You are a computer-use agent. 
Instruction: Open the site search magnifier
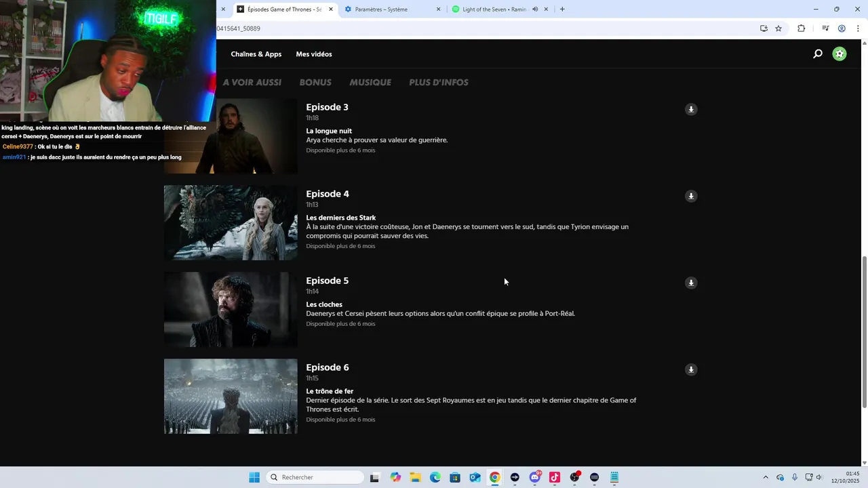point(818,54)
